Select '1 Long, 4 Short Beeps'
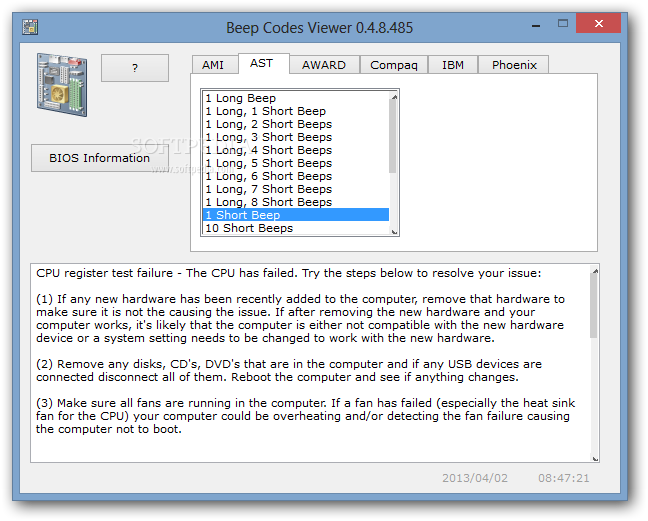 click(296, 150)
